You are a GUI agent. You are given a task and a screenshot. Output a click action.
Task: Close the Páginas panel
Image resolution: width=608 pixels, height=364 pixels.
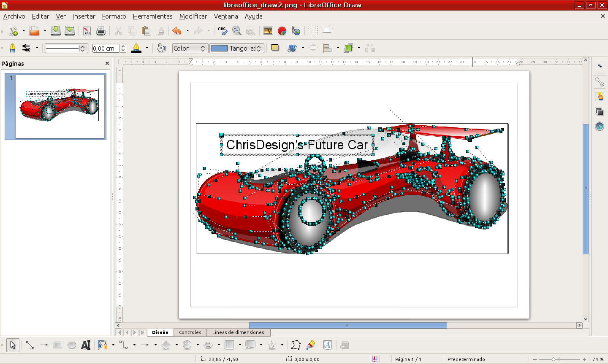tap(107, 63)
